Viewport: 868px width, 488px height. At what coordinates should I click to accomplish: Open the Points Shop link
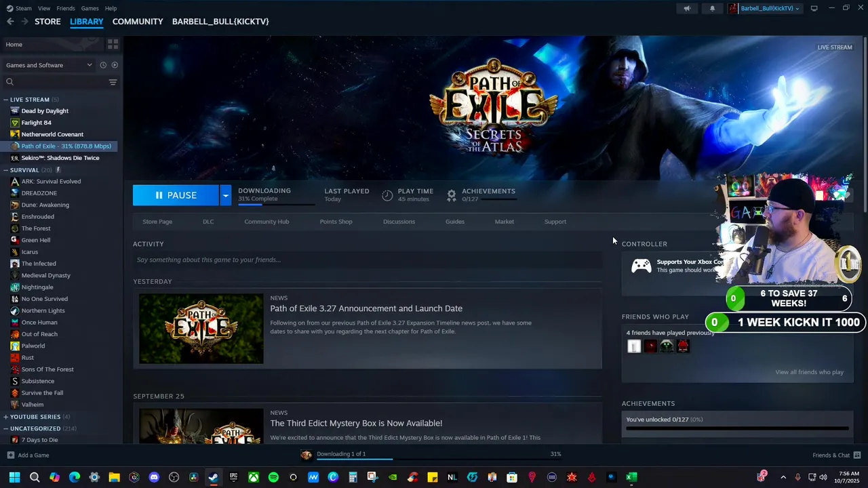[x=336, y=222]
